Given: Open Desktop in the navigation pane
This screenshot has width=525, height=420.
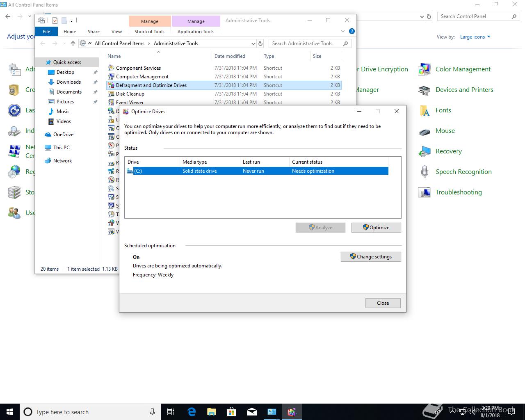Looking at the screenshot, I should [65, 72].
